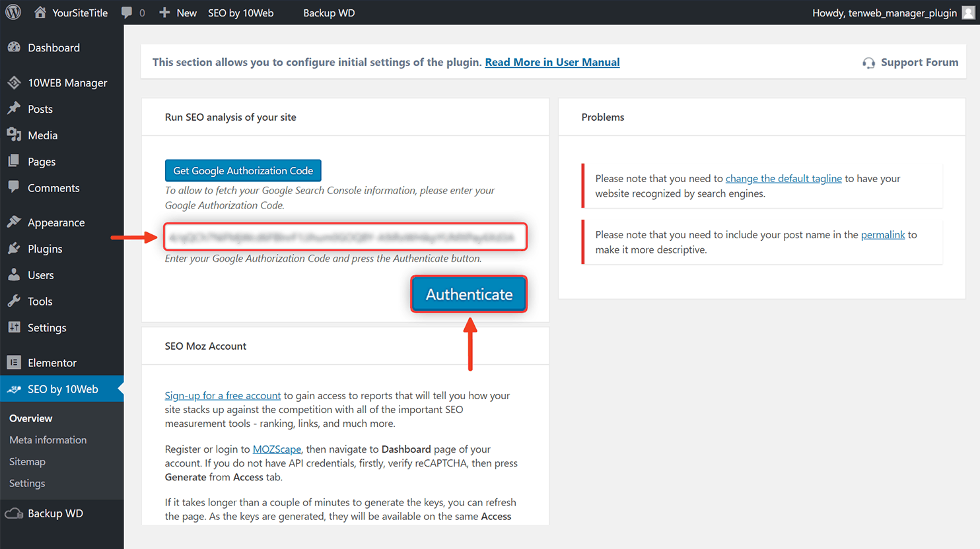Click the Posts pushpin icon
980x549 pixels.
pos(14,109)
